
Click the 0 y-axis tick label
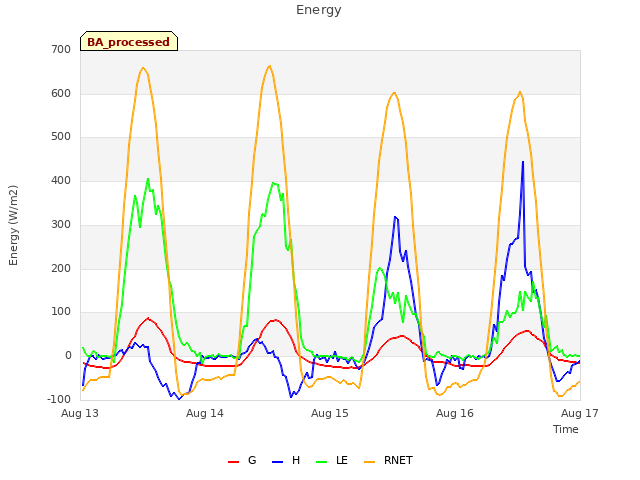pyautogui.click(x=69, y=356)
